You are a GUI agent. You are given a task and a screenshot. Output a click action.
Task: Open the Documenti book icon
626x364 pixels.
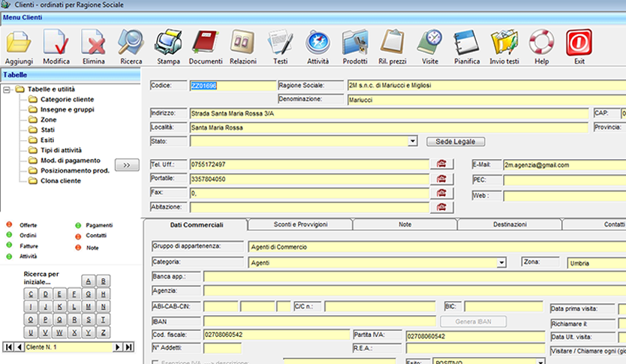(205, 42)
